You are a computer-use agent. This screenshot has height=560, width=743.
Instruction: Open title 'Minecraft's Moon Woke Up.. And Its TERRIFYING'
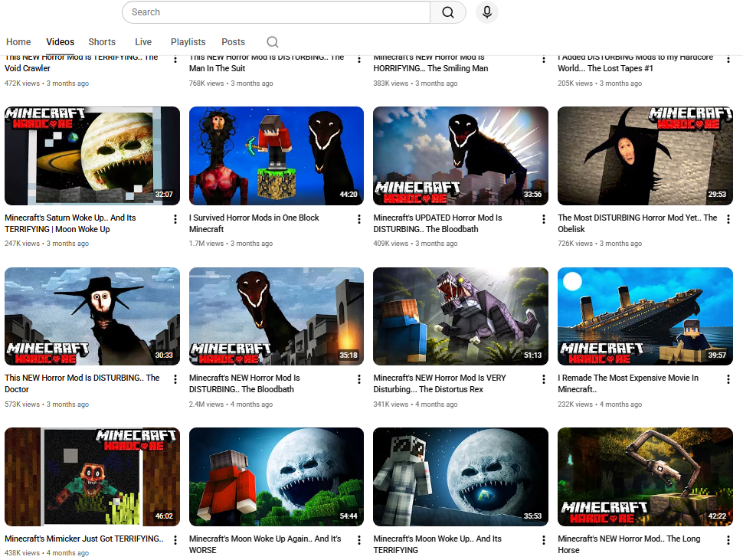pos(437,545)
